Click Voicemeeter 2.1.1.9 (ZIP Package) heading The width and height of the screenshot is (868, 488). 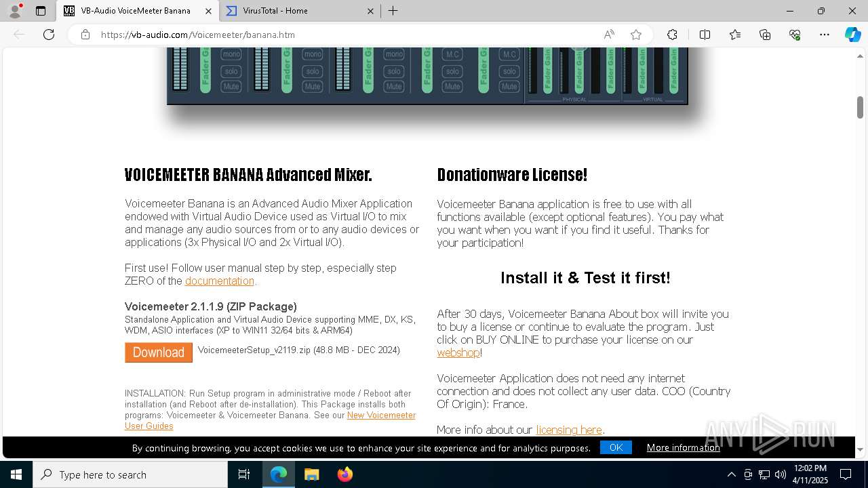point(211,306)
